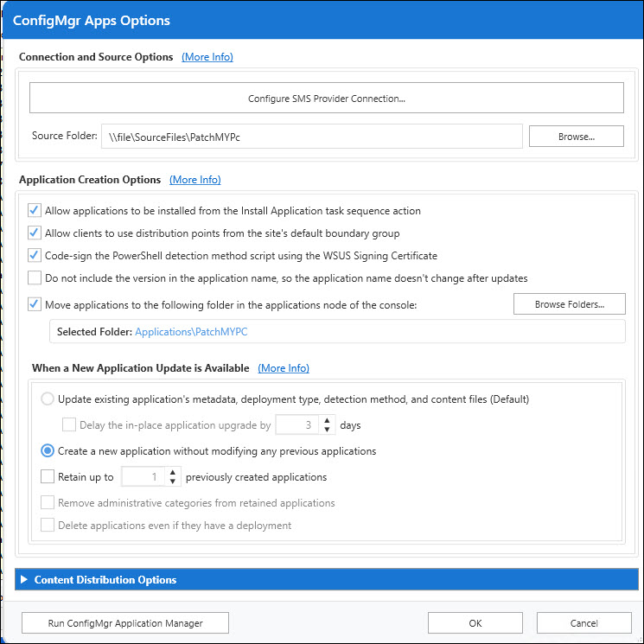The width and height of the screenshot is (644, 644).
Task: Disable code-signing of PowerShell detection script
Action: coord(35,255)
